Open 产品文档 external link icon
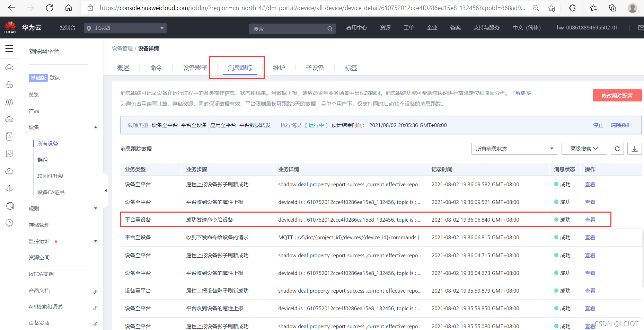 (x=95, y=292)
